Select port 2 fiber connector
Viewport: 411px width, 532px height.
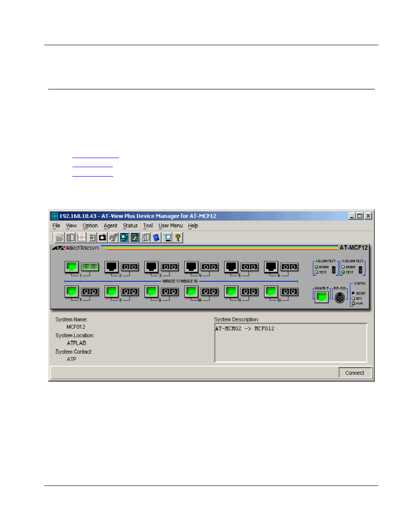click(x=130, y=267)
